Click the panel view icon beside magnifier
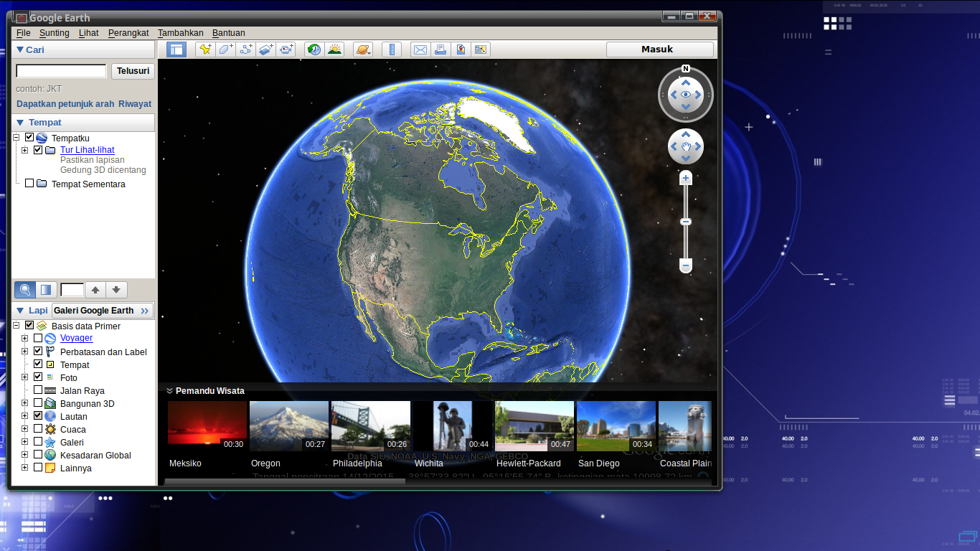 pos(46,290)
